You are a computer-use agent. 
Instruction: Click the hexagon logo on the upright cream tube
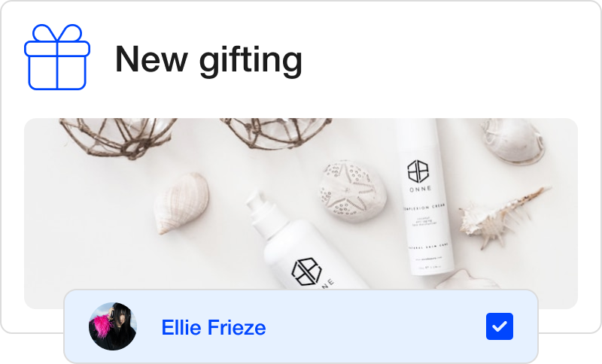click(x=418, y=171)
